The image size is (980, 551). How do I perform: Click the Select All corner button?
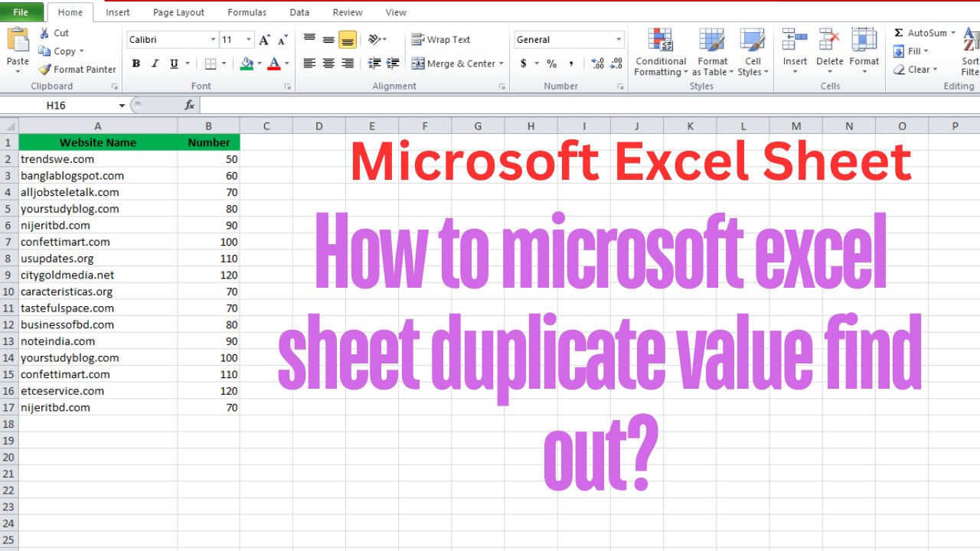click(x=8, y=126)
